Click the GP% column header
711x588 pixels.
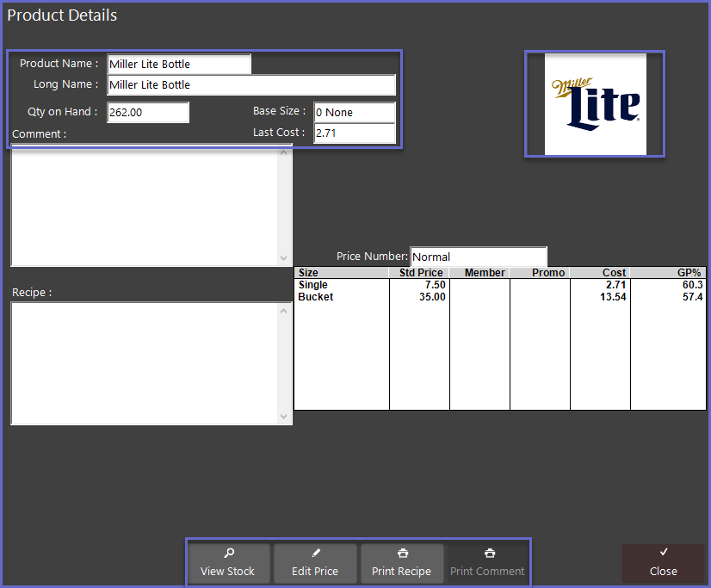[669, 273]
